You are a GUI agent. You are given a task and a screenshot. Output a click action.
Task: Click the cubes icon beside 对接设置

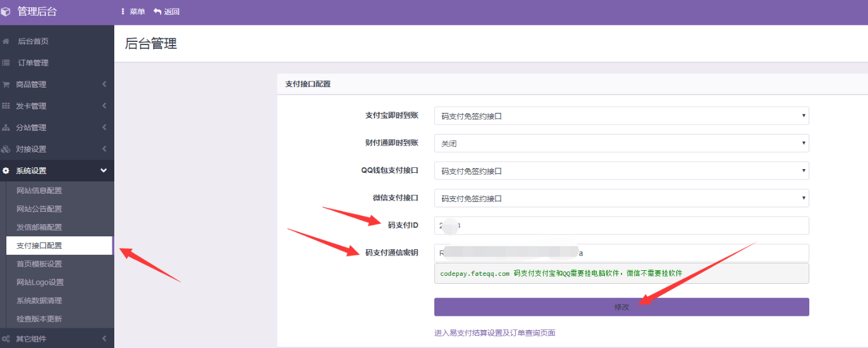6,149
